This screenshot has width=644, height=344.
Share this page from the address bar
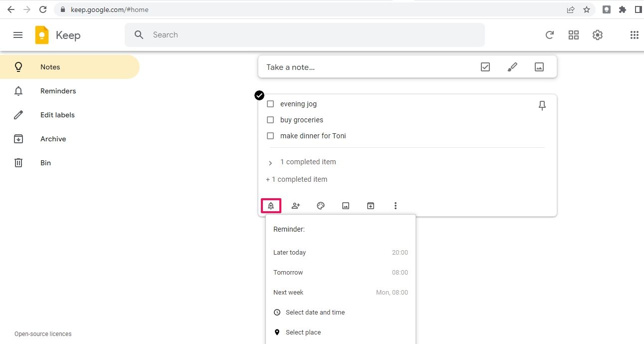pos(571,9)
